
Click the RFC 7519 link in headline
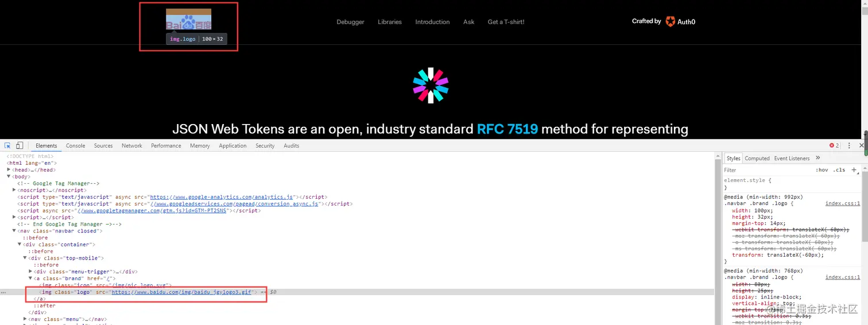click(507, 129)
